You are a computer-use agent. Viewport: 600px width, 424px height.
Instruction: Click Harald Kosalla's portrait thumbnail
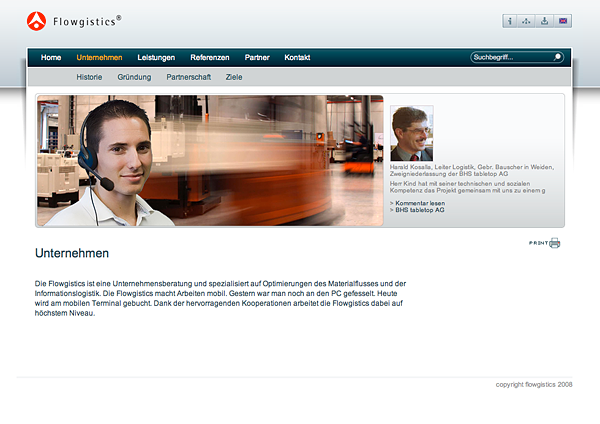(412, 133)
